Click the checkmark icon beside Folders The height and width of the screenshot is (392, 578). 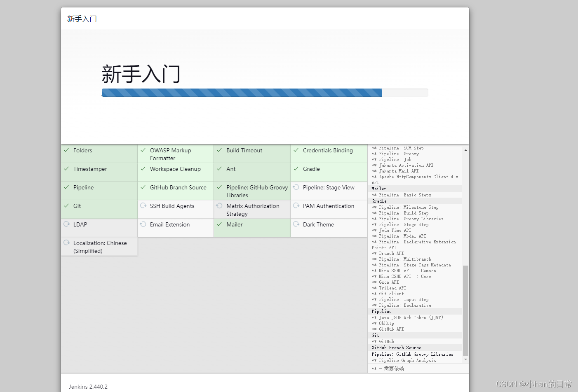tap(66, 150)
